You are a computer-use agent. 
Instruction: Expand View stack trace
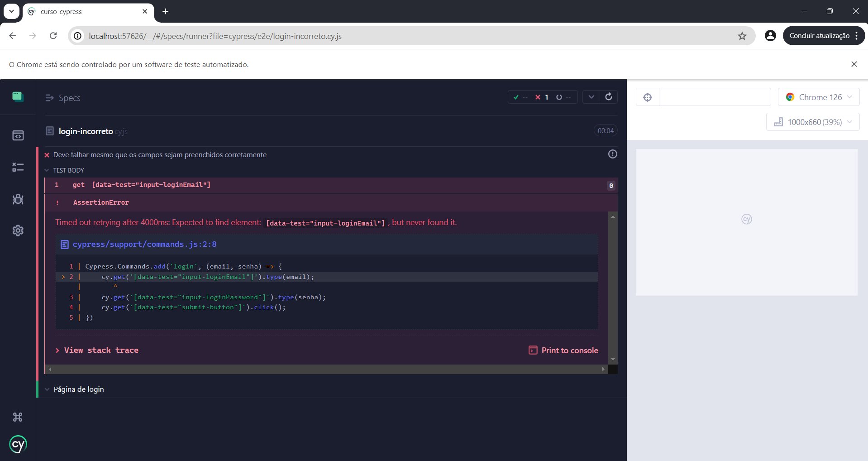point(97,350)
